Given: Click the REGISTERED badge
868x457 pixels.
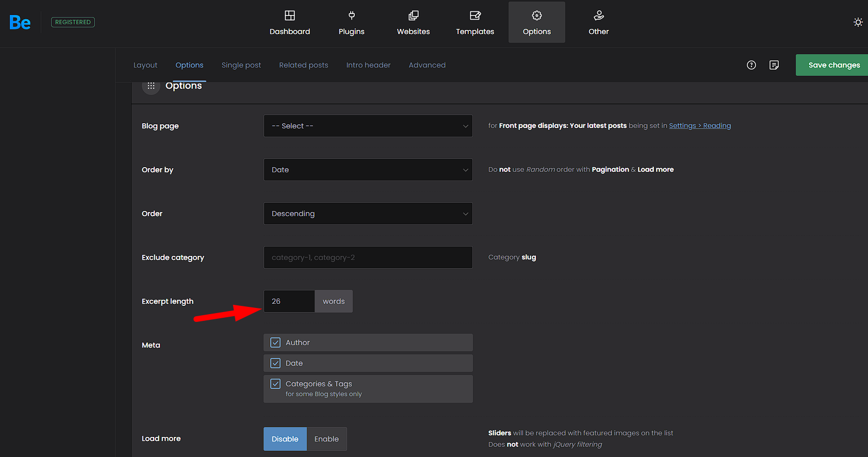Looking at the screenshot, I should (x=73, y=22).
